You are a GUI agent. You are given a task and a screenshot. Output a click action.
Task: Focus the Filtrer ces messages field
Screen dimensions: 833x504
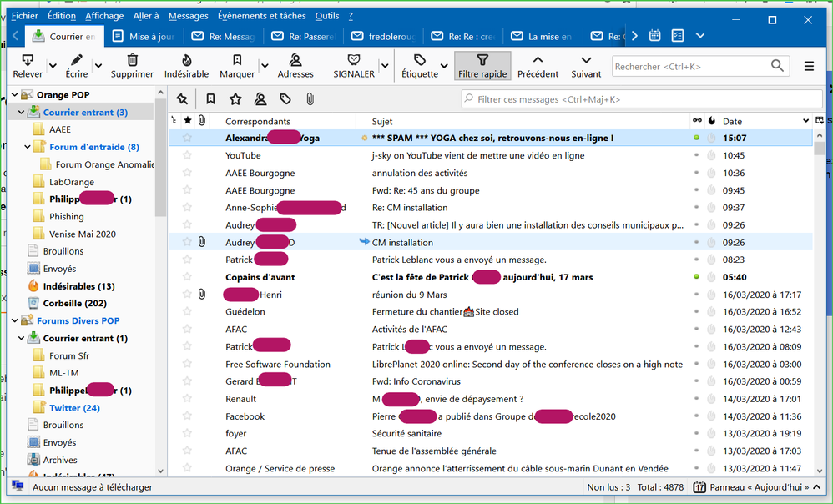coord(642,99)
